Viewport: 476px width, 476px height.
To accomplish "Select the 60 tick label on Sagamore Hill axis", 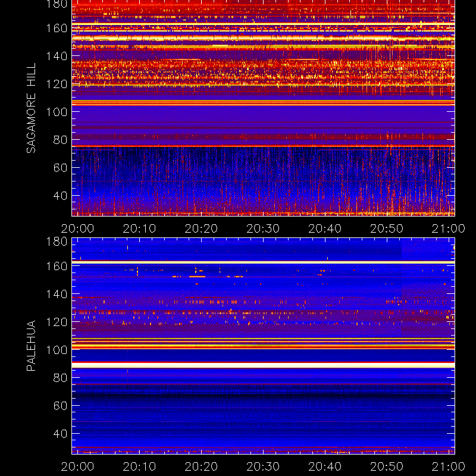I will [x=60, y=168].
